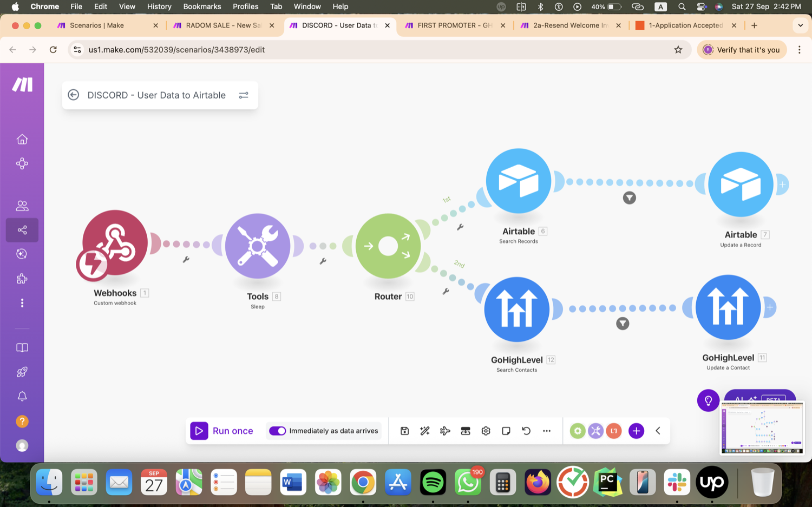Click the wrench between Webhooks and Tools
The image size is (812, 507).
coord(186,260)
